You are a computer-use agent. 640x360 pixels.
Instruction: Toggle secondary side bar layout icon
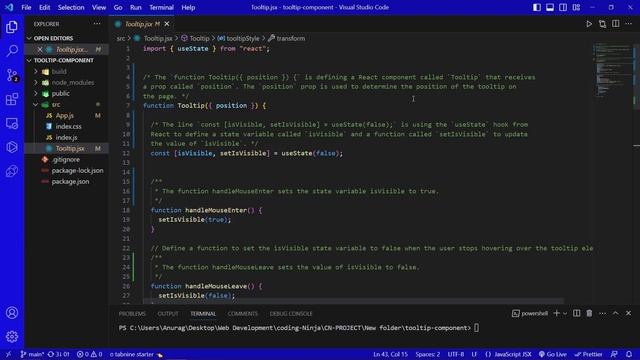click(563, 7)
